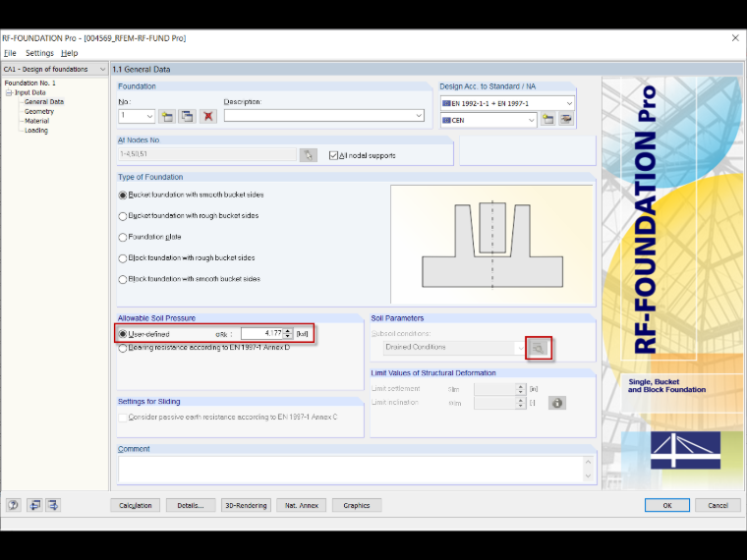Click Foundation No. 1 tree root
The image size is (747, 560).
30,83
